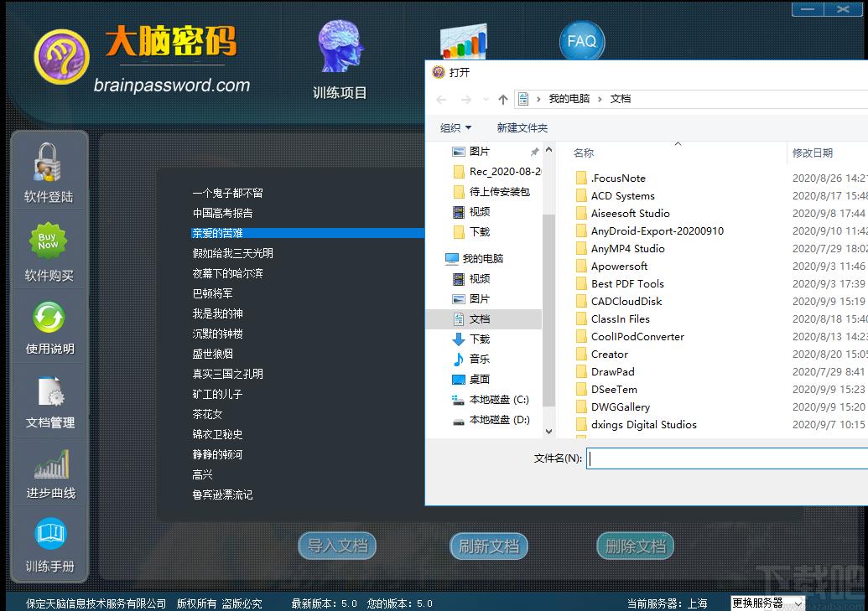Open 待上传安装包 quick access folder
Image resolution: width=868 pixels, height=611 pixels.
(x=499, y=191)
